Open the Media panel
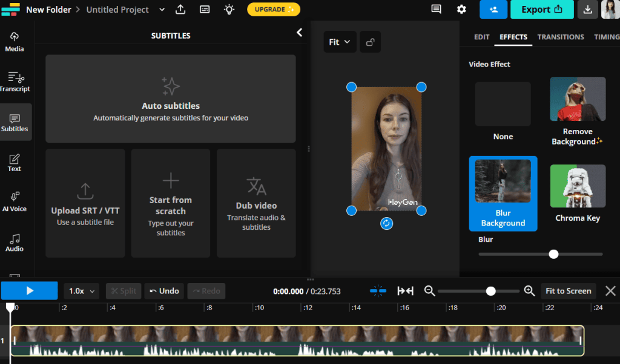 click(x=14, y=41)
